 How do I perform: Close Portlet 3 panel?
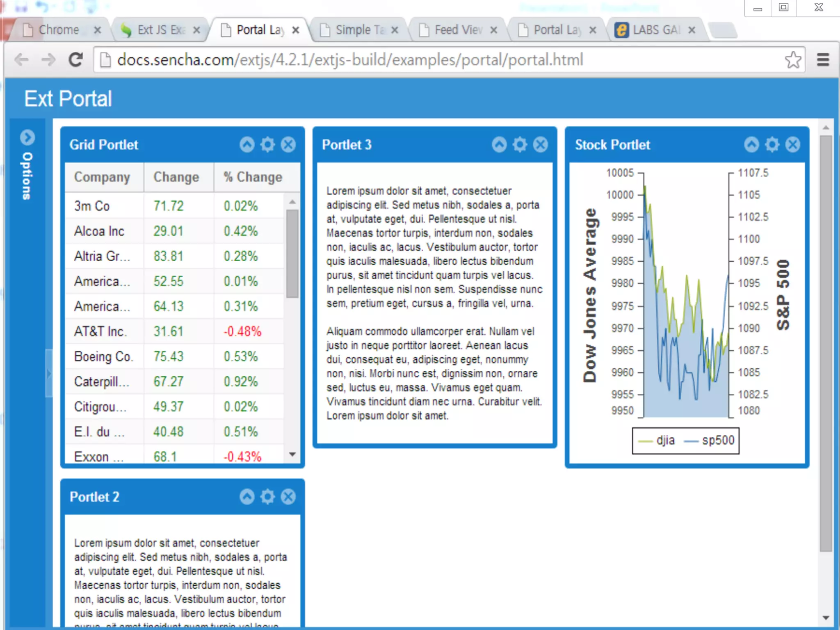point(541,144)
